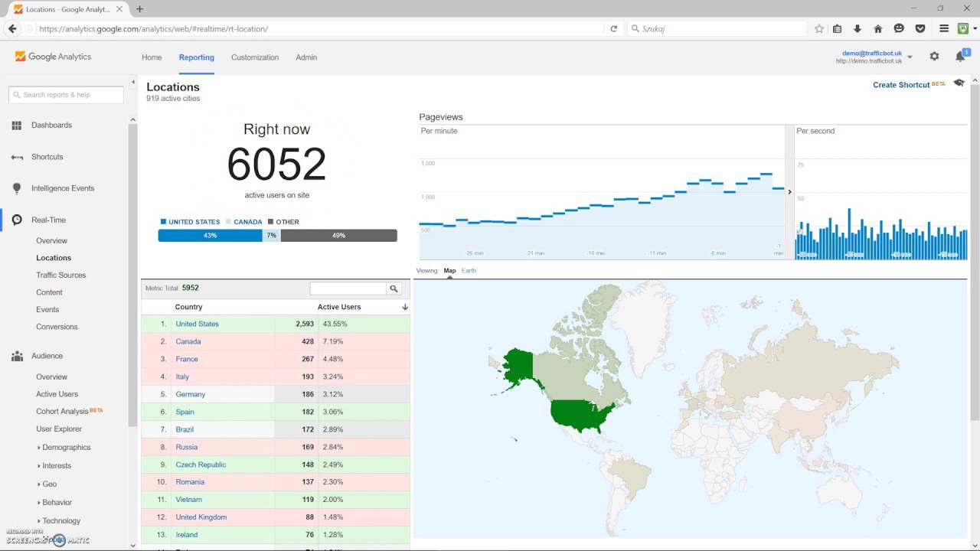Toggle Active Users sort order arrow
The height and width of the screenshot is (551, 980).
pos(405,307)
